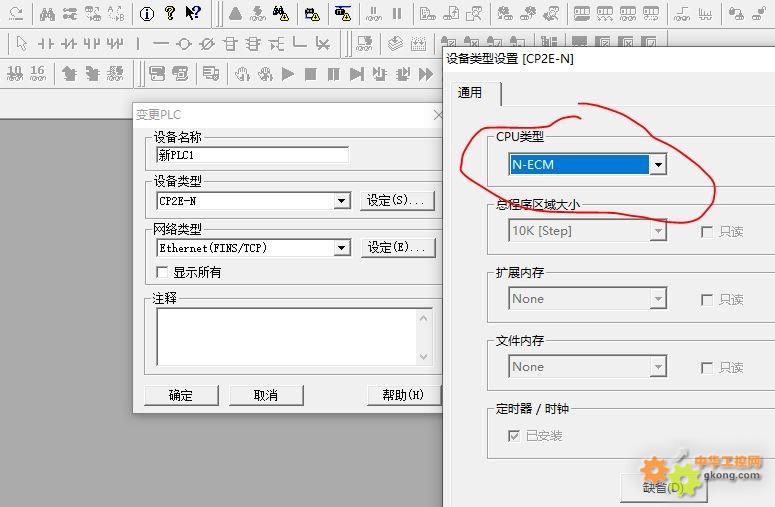Viewport: 775px width, 507px height.
Task: Click the 确定 button in 变更PLC
Action: pyautogui.click(x=181, y=395)
